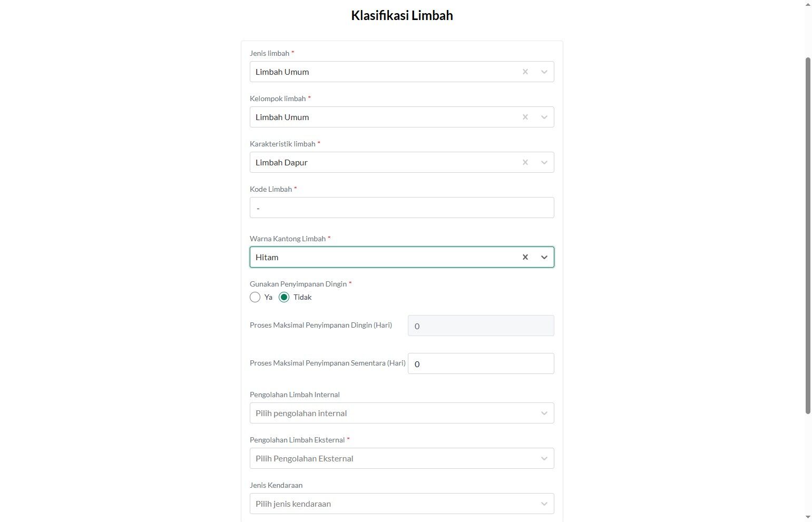Click the Proses Maksimal Penyimpanan Dingin field

pos(481,326)
